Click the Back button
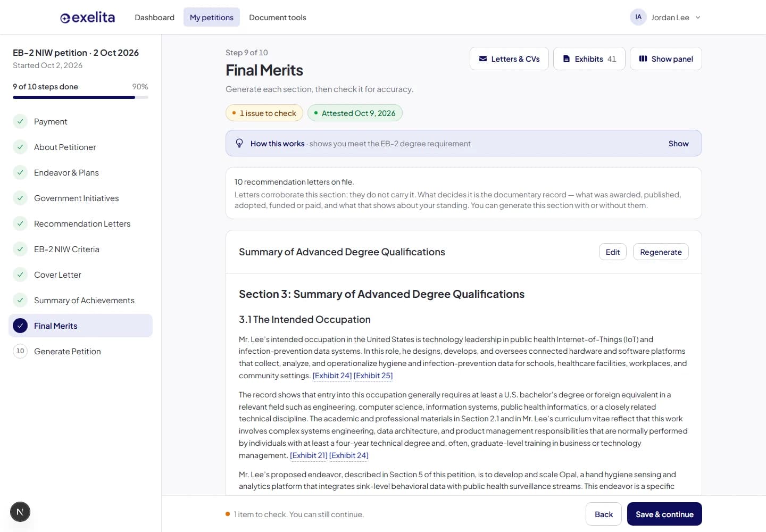Image resolution: width=766 pixels, height=532 pixels. tap(604, 514)
